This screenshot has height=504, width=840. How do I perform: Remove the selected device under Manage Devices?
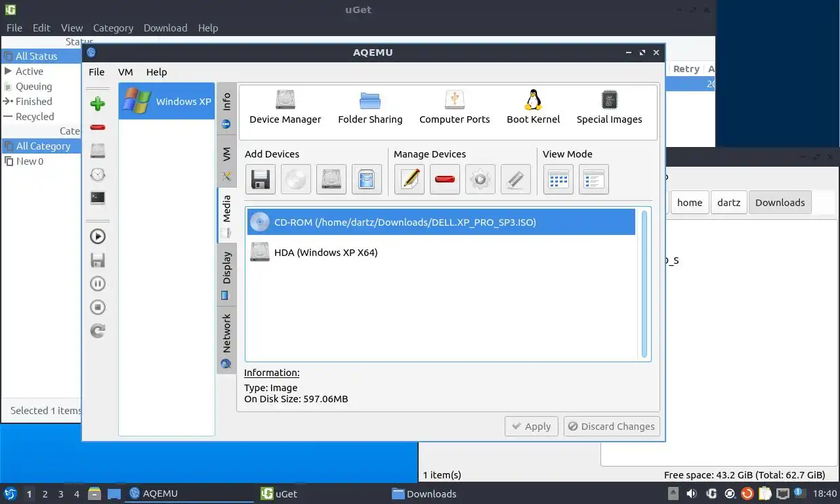445,179
